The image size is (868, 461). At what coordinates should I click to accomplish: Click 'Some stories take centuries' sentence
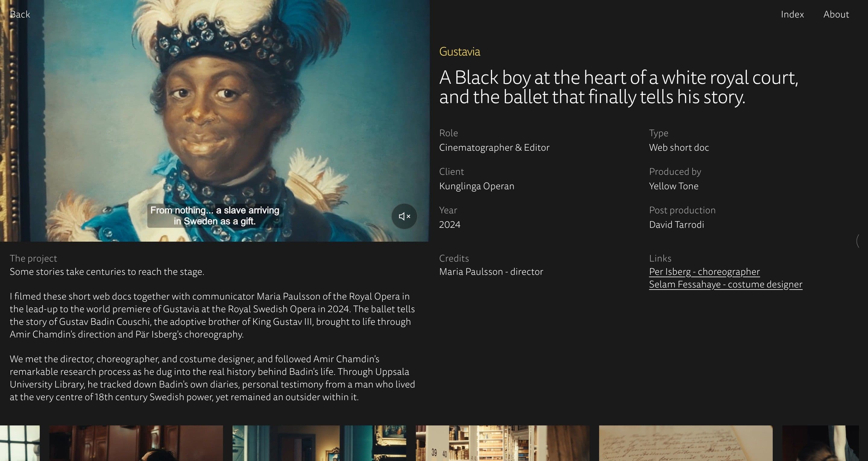[x=107, y=271]
